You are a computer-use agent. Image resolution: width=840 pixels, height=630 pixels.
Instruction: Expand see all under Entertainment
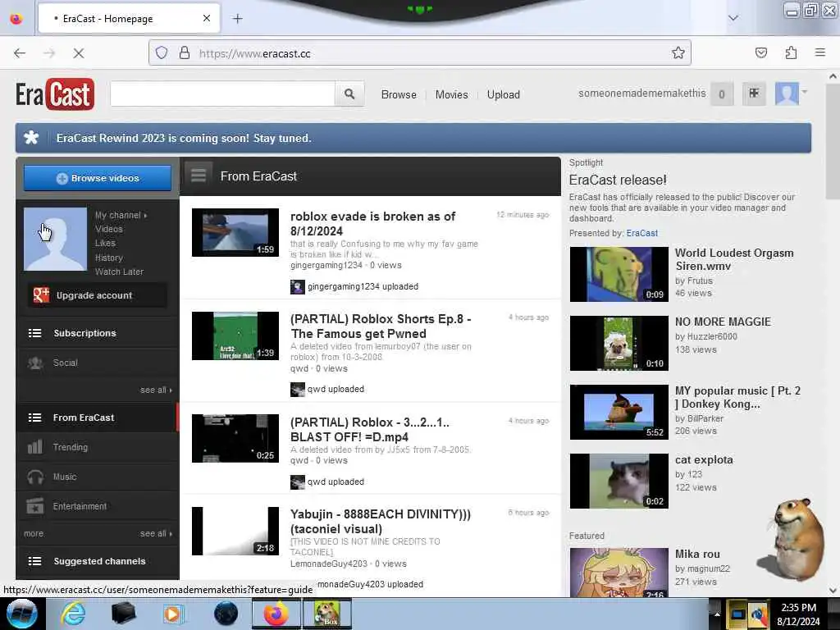click(x=156, y=533)
